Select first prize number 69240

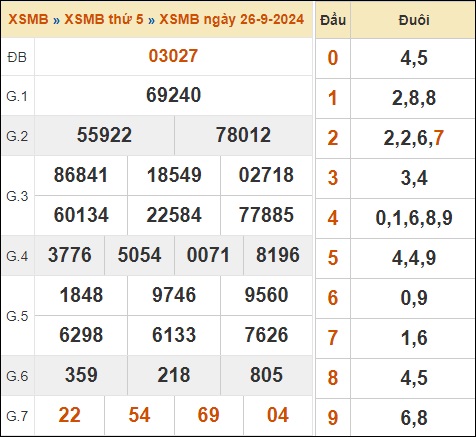[173, 95]
